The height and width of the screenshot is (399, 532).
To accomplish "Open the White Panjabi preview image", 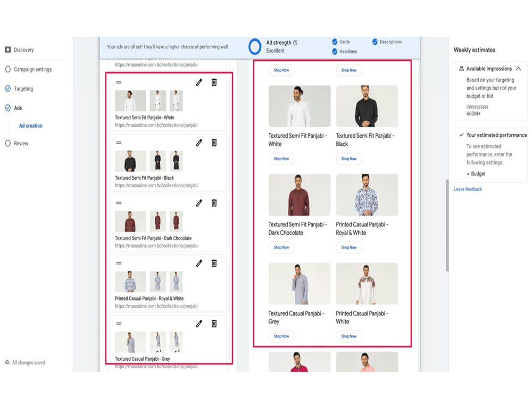I will pos(299,106).
